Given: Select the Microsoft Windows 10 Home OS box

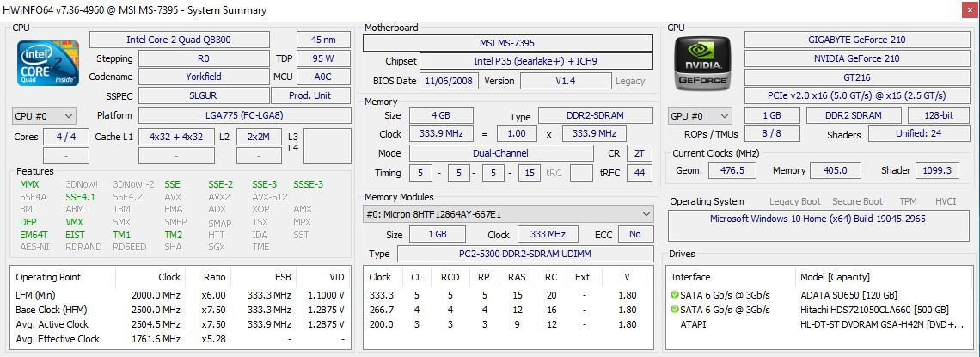Looking at the screenshot, I should tap(817, 219).
